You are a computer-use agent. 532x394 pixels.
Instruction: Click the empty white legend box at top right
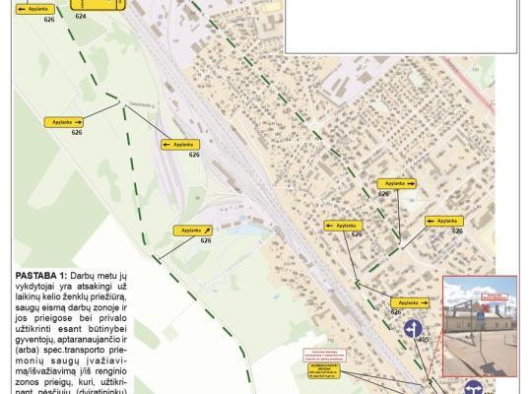click(401, 27)
